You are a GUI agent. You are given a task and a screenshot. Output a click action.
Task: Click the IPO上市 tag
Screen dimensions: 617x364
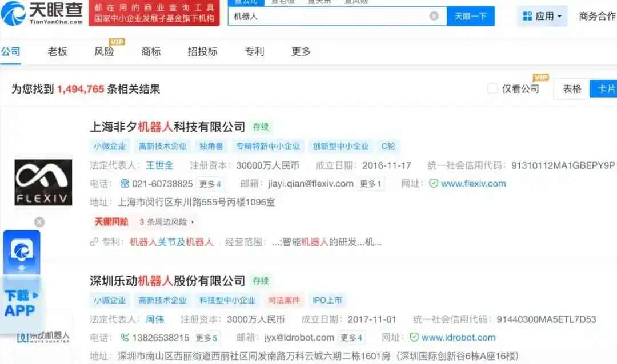(327, 300)
